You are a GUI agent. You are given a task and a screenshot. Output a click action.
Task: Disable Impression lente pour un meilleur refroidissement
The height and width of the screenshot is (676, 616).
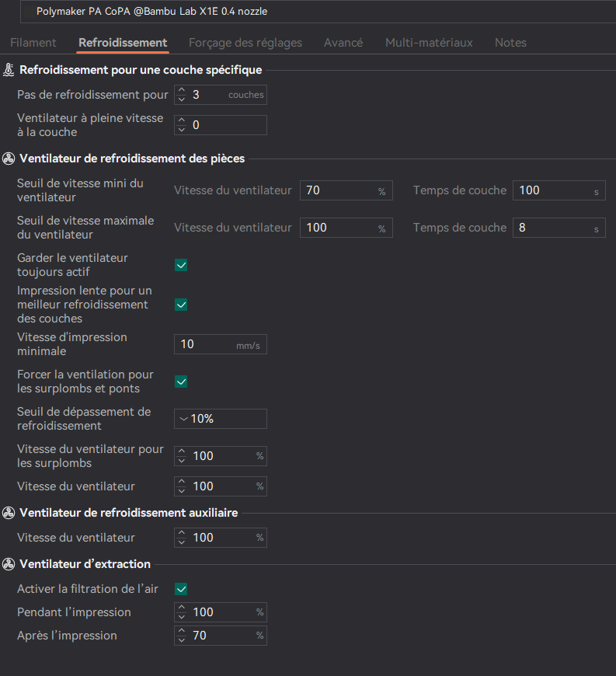click(181, 305)
